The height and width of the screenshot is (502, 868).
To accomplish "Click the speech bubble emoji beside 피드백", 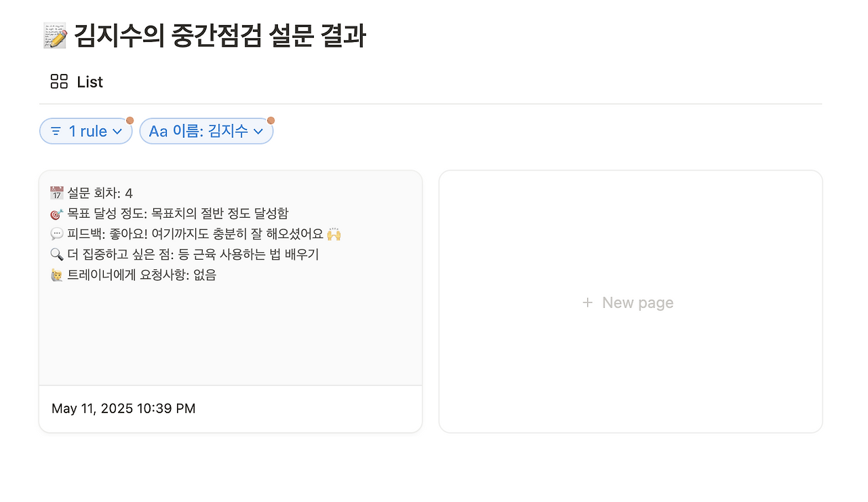I will tap(57, 235).
